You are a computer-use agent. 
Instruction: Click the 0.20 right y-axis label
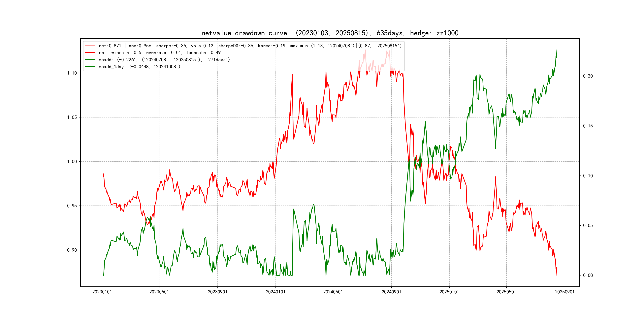pos(588,76)
